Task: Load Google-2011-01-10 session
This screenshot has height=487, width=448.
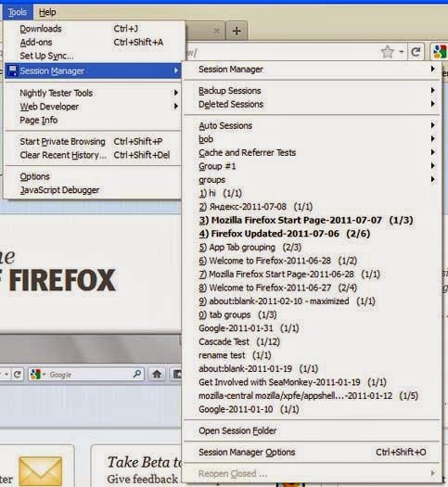Action: click(312, 410)
